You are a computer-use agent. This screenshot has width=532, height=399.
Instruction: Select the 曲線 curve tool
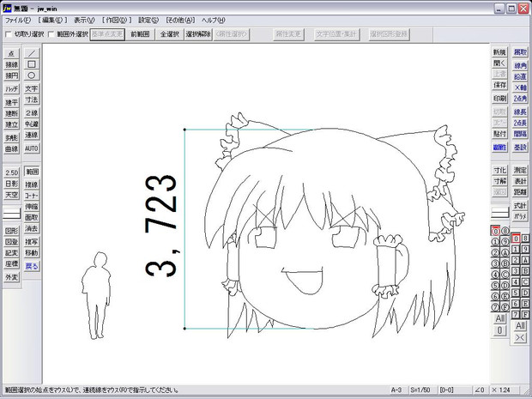pos(11,149)
